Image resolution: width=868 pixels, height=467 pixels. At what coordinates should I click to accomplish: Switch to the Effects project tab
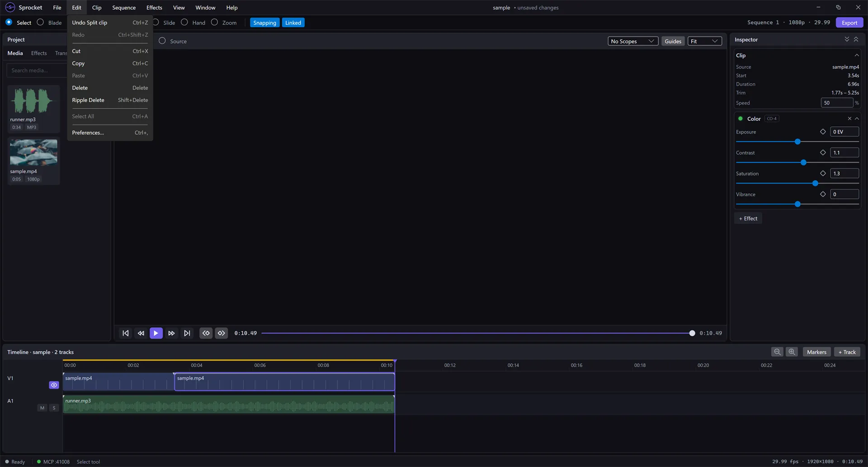pyautogui.click(x=39, y=53)
